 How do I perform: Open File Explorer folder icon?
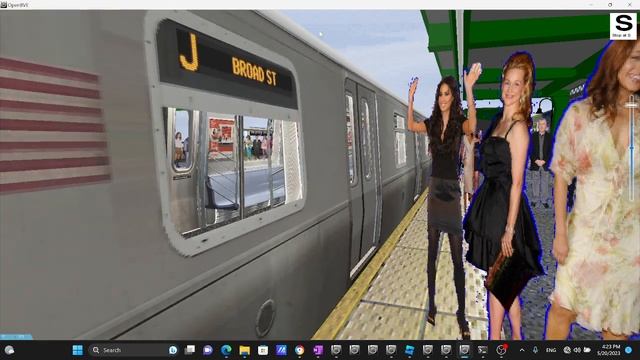click(244, 350)
